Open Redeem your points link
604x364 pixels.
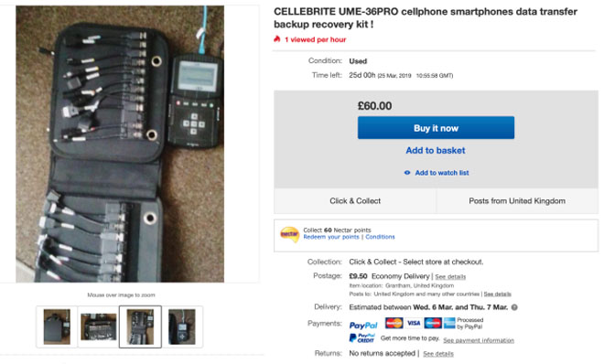pyautogui.click(x=331, y=237)
